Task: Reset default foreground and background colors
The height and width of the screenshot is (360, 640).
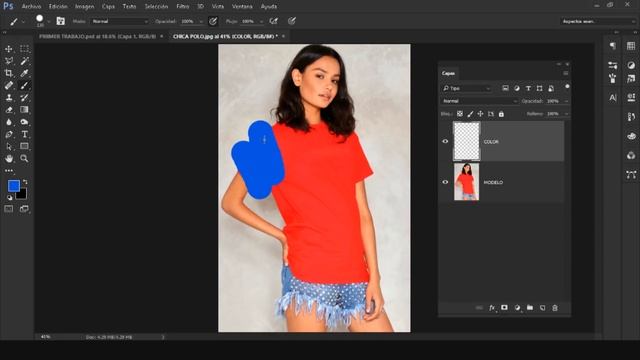Action: [x=9, y=198]
